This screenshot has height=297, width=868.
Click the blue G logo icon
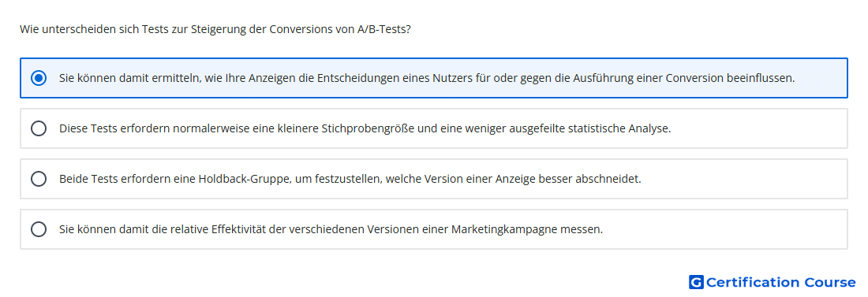point(696,282)
